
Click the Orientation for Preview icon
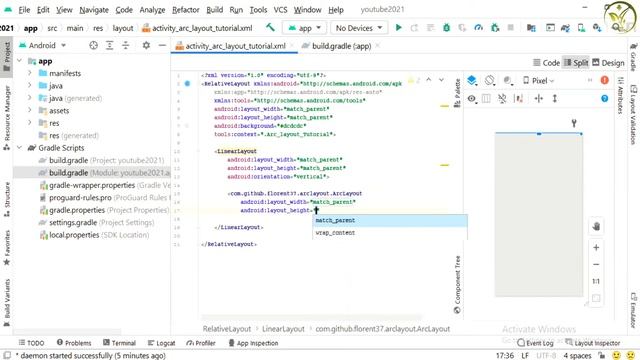(490, 80)
